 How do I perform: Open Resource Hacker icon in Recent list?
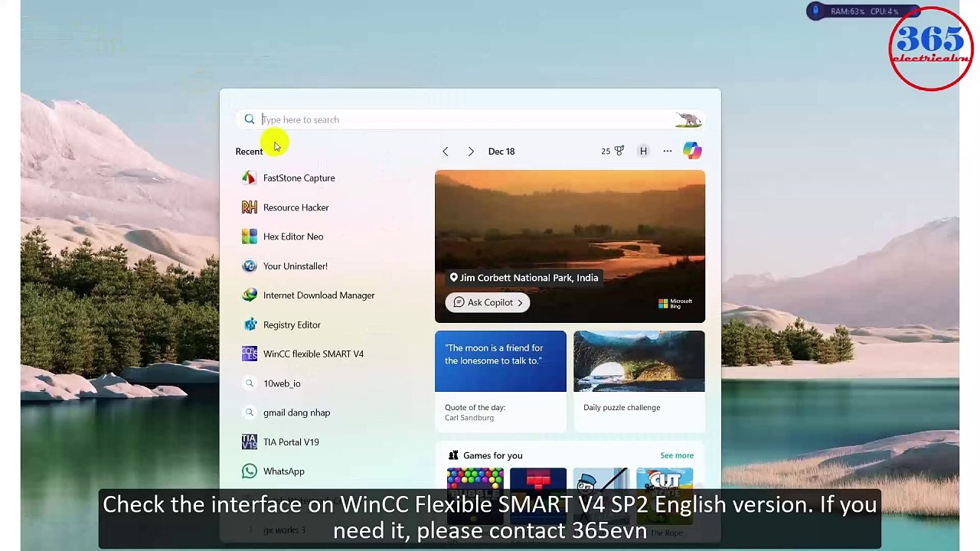click(249, 207)
